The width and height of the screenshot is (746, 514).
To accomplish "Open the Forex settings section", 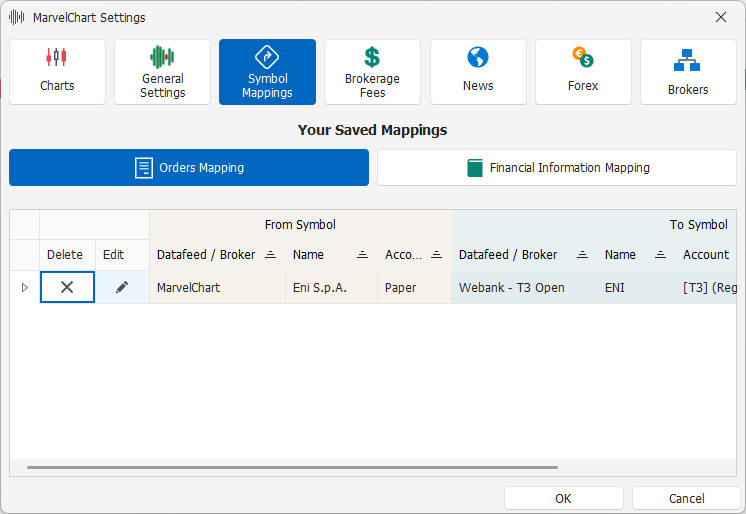I will (x=583, y=72).
